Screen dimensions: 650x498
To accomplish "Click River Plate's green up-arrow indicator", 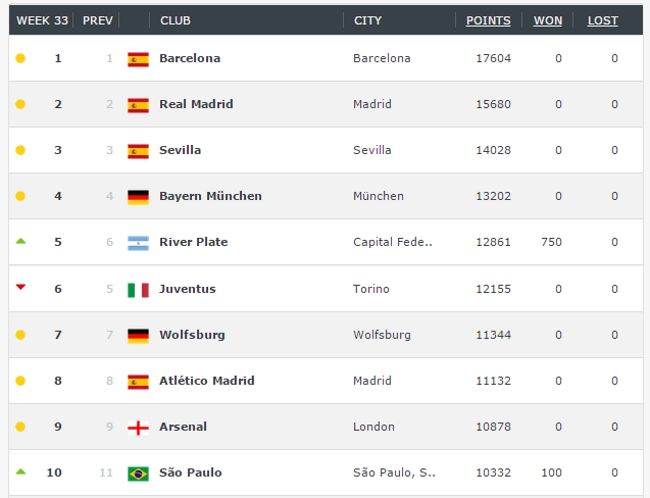I will click(x=20, y=242).
